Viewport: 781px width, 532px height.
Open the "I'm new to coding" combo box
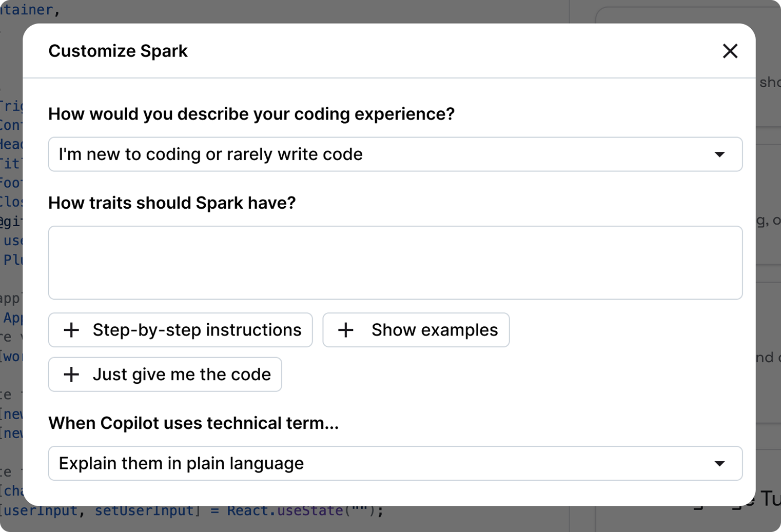395,154
